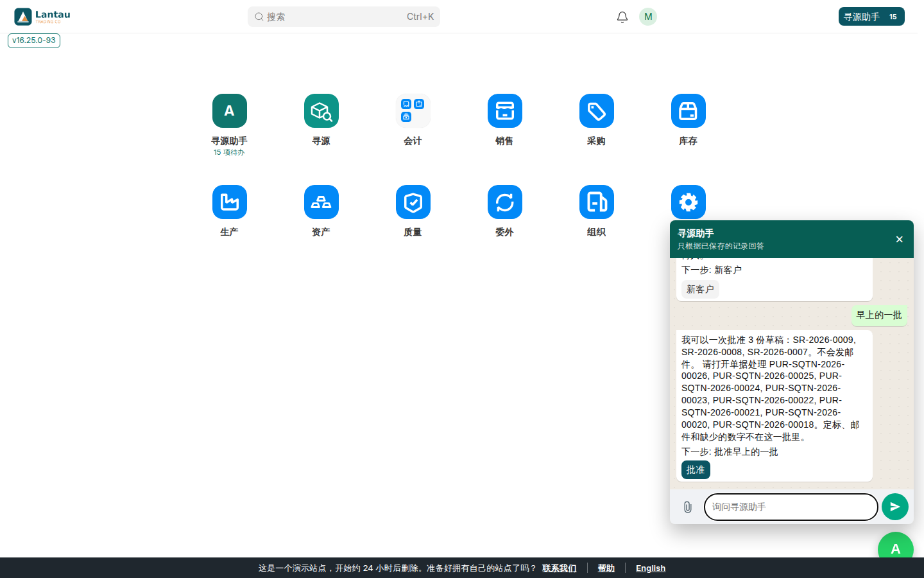Open the 组织 module icon
Screen dimensions: 924x578
[597, 202]
